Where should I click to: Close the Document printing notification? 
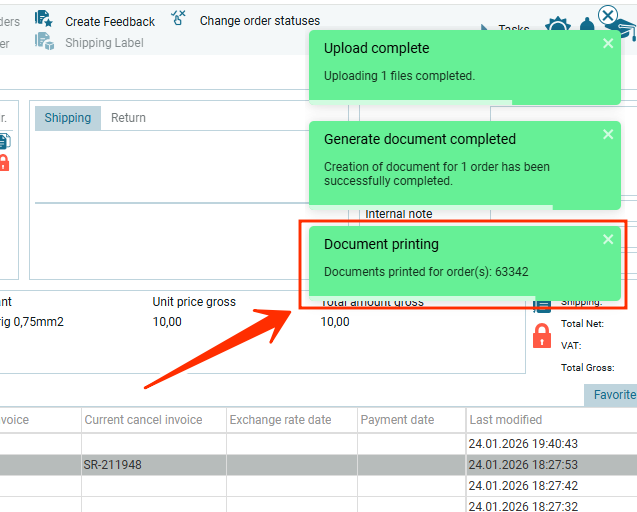pos(608,240)
